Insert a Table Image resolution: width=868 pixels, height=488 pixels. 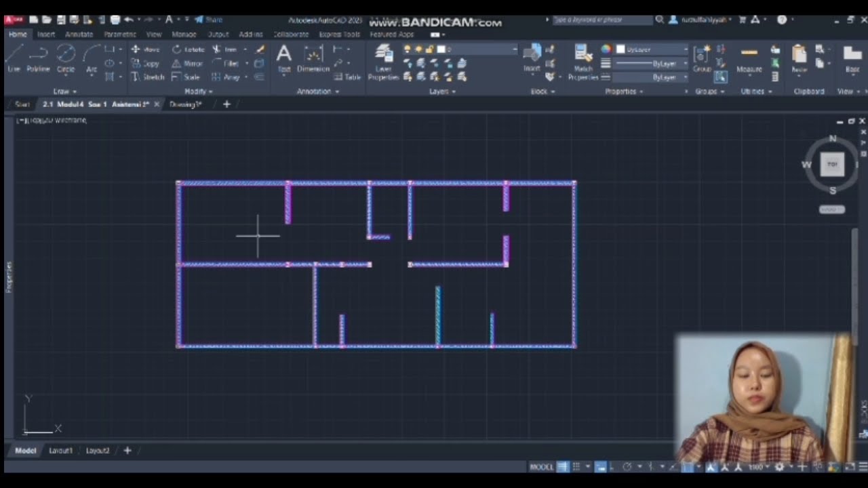coord(347,77)
